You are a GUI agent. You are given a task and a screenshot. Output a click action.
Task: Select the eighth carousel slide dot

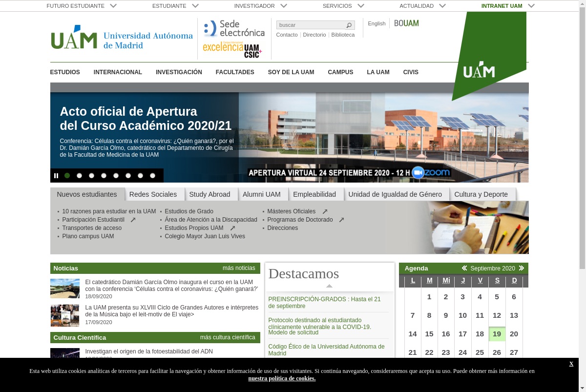click(x=152, y=176)
